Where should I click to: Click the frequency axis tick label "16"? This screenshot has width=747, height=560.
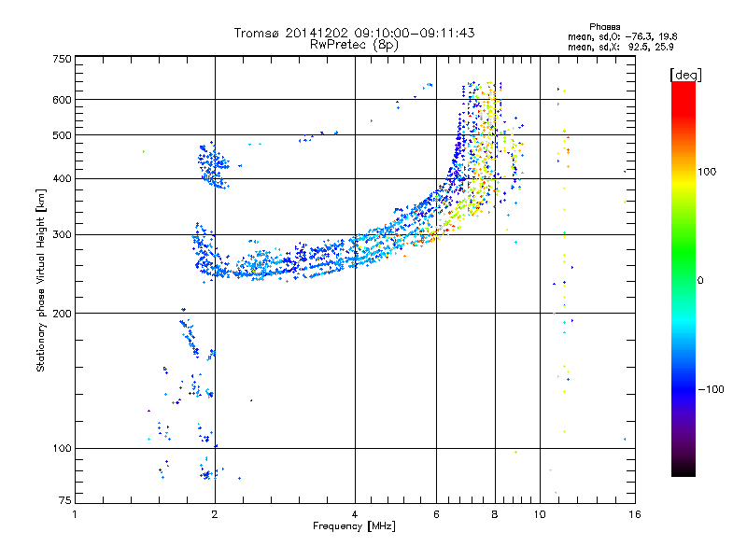635,514
